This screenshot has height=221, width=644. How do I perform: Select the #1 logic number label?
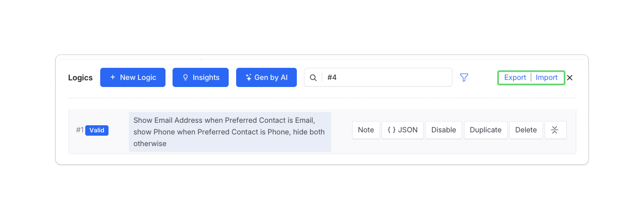coord(80,130)
